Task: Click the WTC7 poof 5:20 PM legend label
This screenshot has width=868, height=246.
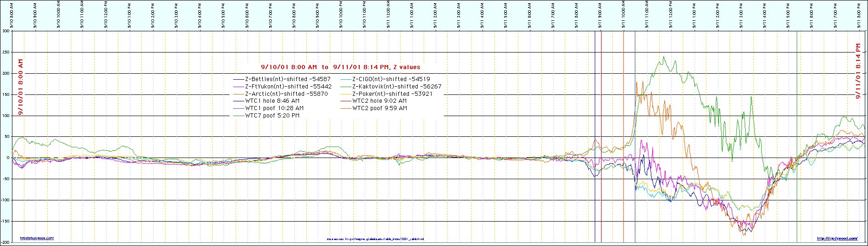Action: (x=272, y=116)
